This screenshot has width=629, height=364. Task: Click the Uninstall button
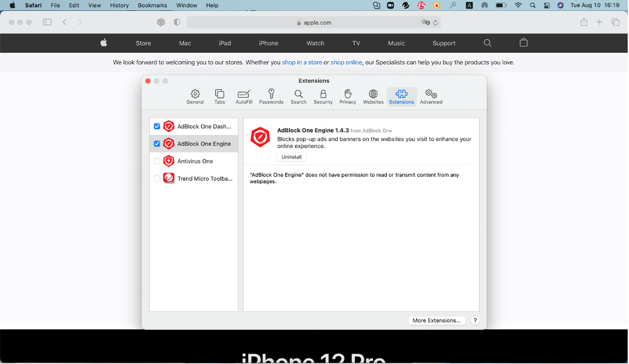(292, 157)
